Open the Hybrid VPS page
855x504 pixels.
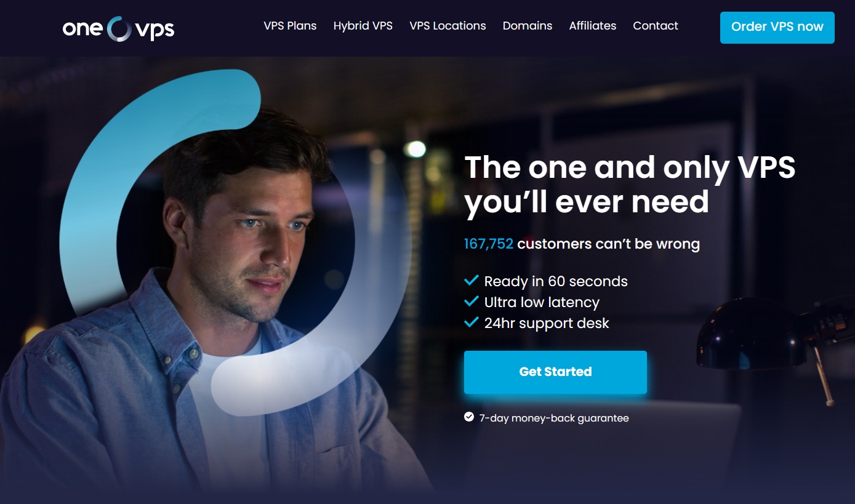363,26
